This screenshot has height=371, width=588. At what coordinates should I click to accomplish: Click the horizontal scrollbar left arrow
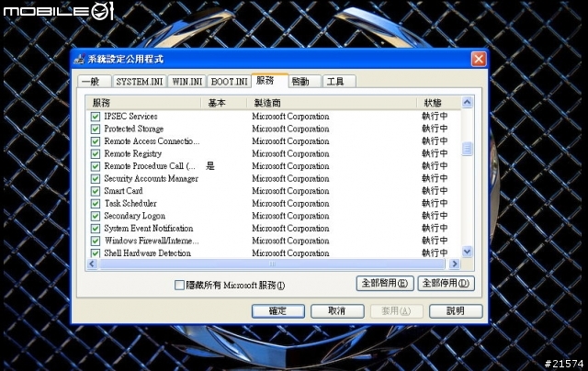[x=92, y=264]
